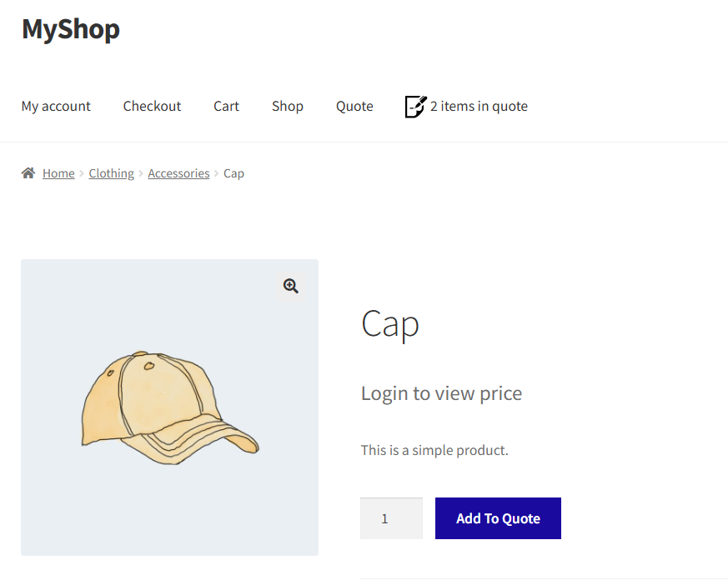Image resolution: width=728 pixels, height=580 pixels.
Task: Click 'This is a simple product' description
Action: coord(434,451)
